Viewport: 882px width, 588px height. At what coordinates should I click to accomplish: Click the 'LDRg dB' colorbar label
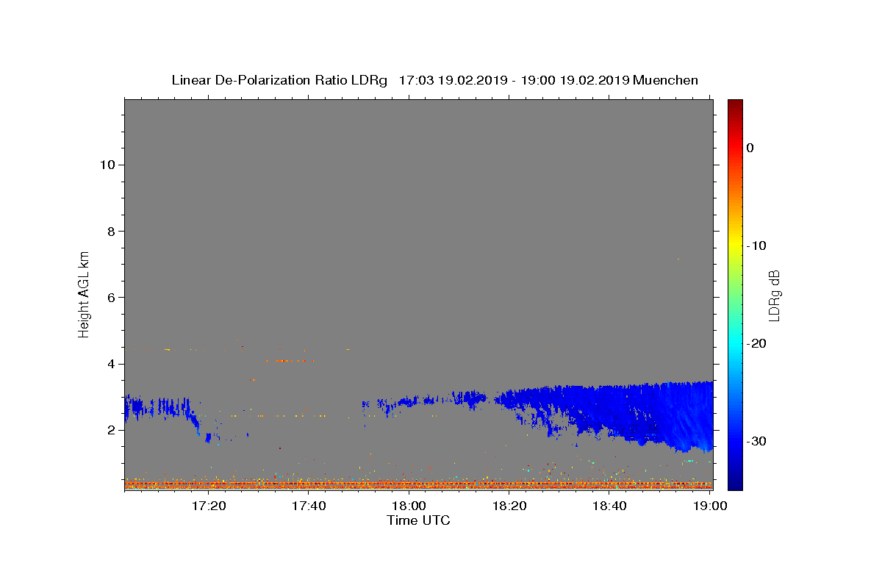tap(774, 295)
